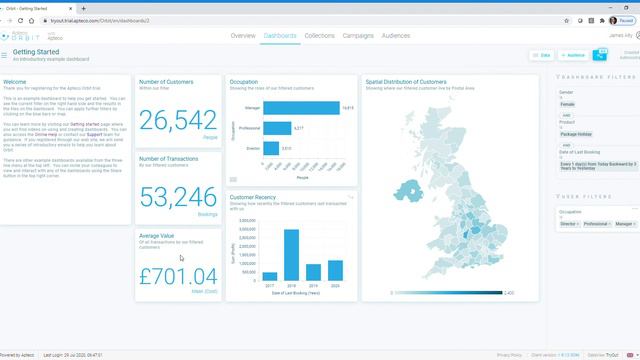Image resolution: width=640 pixels, height=360 pixels.
Task: Open the Collections tab
Action: tap(320, 36)
